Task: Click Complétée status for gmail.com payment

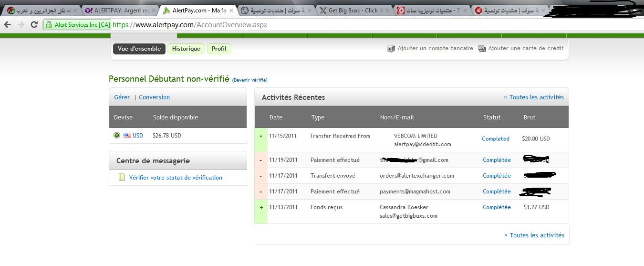Action: click(x=497, y=160)
